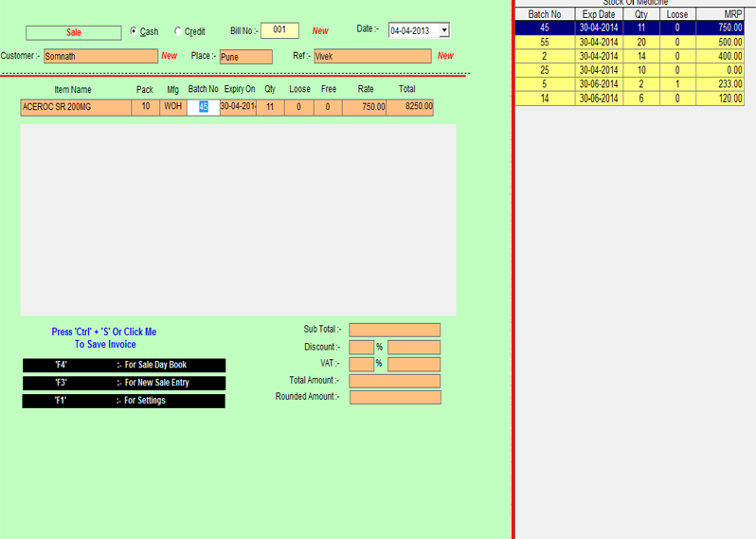Viewport: 756px width, 539px height.
Task: Select stock row with batch 14
Action: [x=630, y=99]
